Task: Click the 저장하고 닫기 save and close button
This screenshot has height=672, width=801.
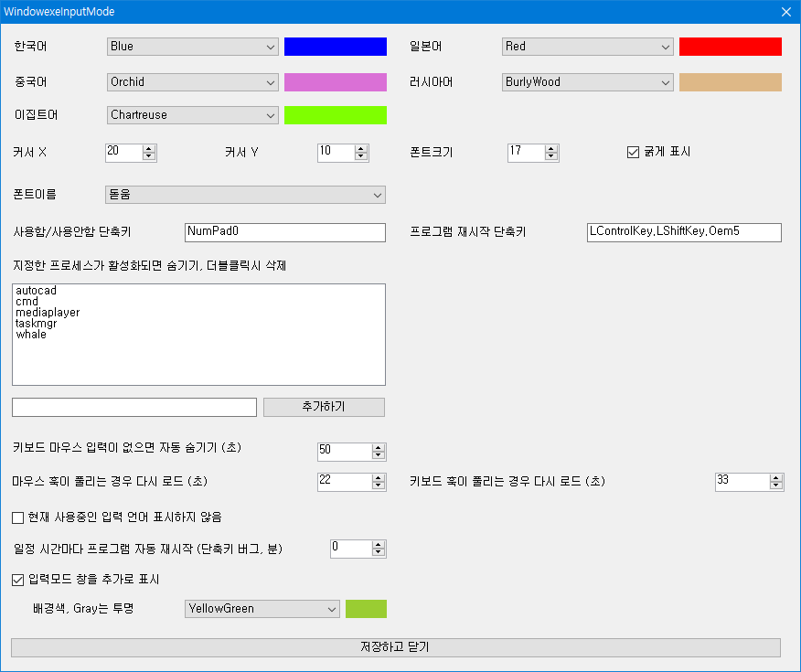Action: 396,647
